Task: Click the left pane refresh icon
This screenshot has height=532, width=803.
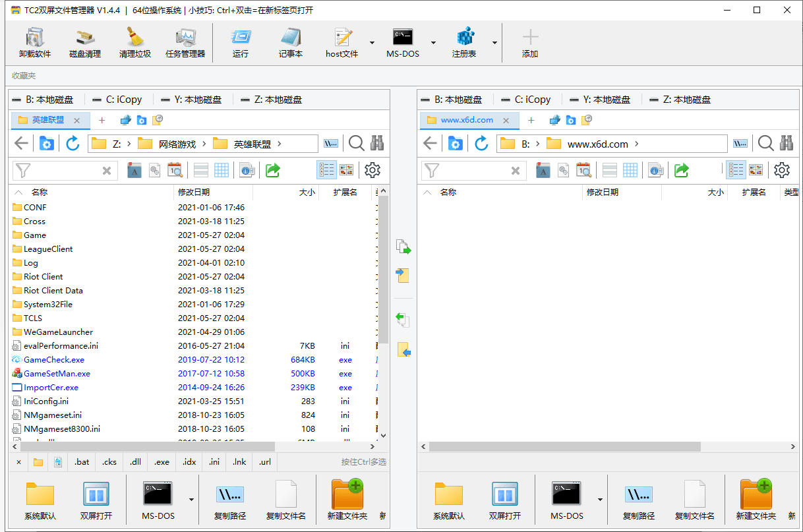Action: [x=73, y=143]
